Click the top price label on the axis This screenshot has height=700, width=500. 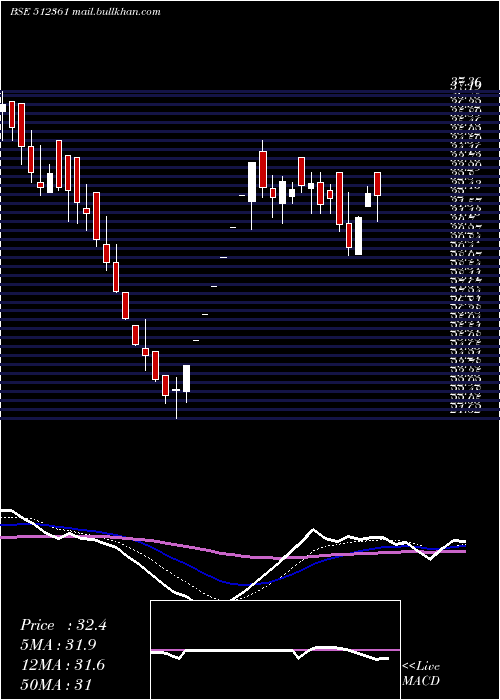pyautogui.click(x=466, y=83)
